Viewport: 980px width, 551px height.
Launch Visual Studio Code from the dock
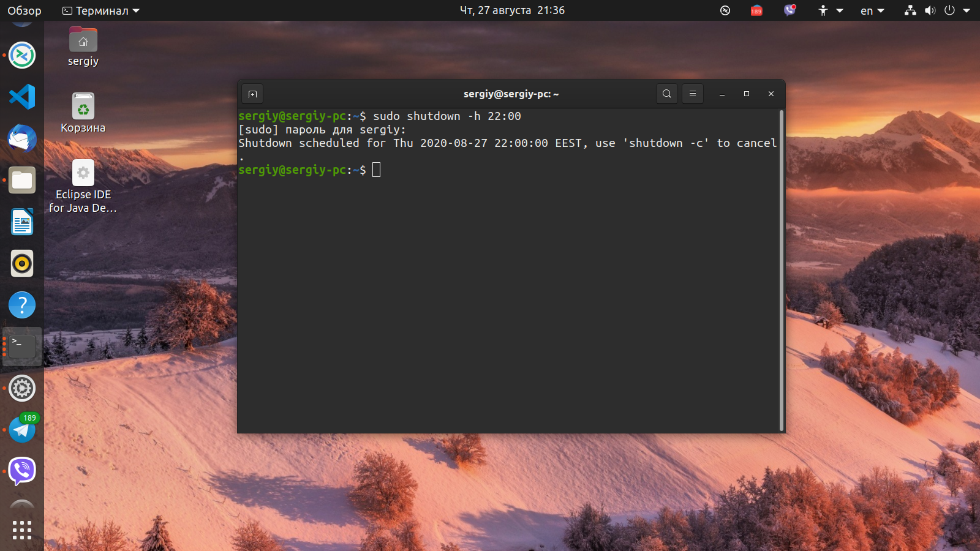coord(22,97)
